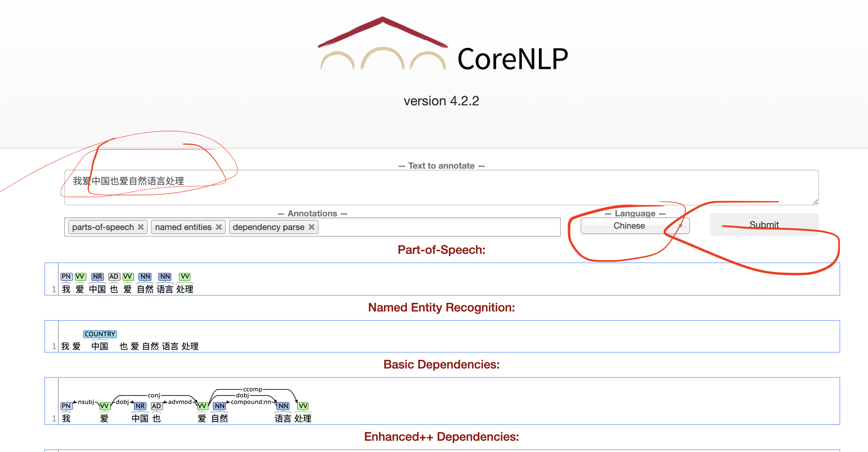Click the conj dependency arc label
The width and height of the screenshot is (868, 452).
tap(154, 395)
